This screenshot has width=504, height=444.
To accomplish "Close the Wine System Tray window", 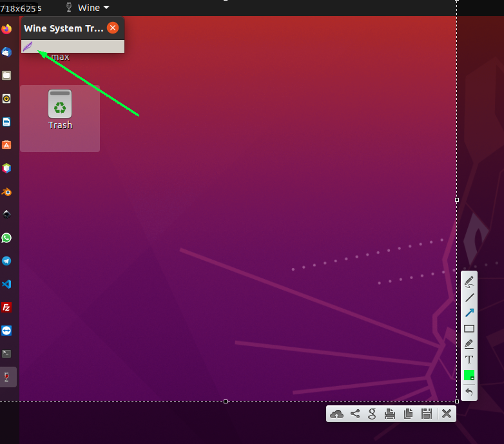I will (113, 28).
